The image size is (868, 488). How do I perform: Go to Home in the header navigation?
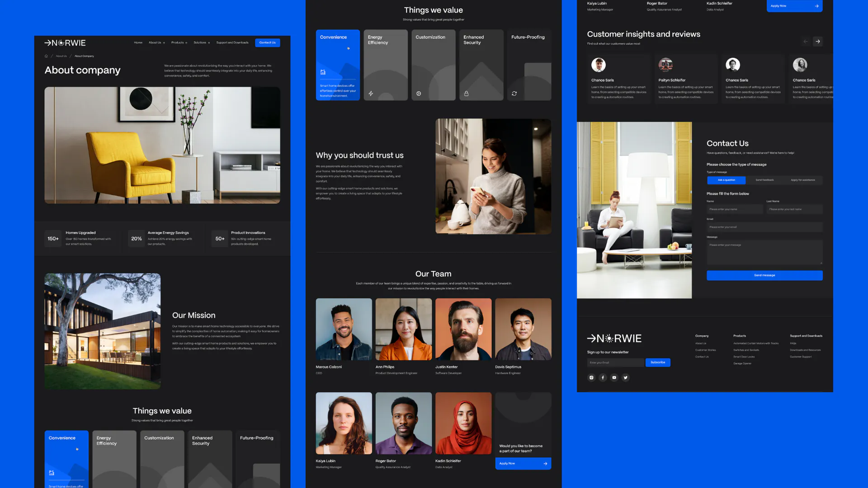[138, 43]
